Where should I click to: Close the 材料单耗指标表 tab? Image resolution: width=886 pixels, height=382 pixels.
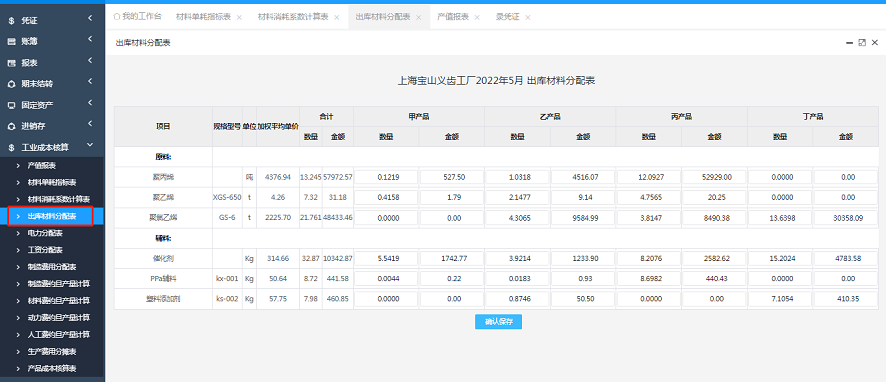(239, 18)
